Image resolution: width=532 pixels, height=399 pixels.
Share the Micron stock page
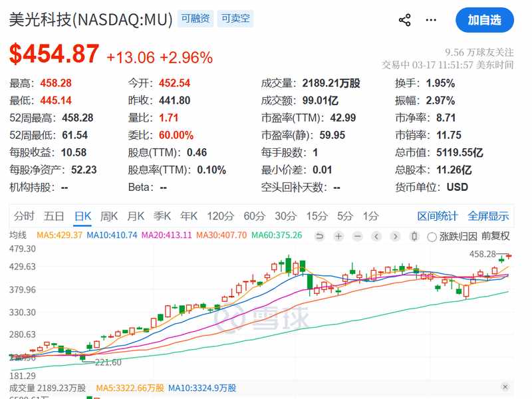[x=404, y=20]
